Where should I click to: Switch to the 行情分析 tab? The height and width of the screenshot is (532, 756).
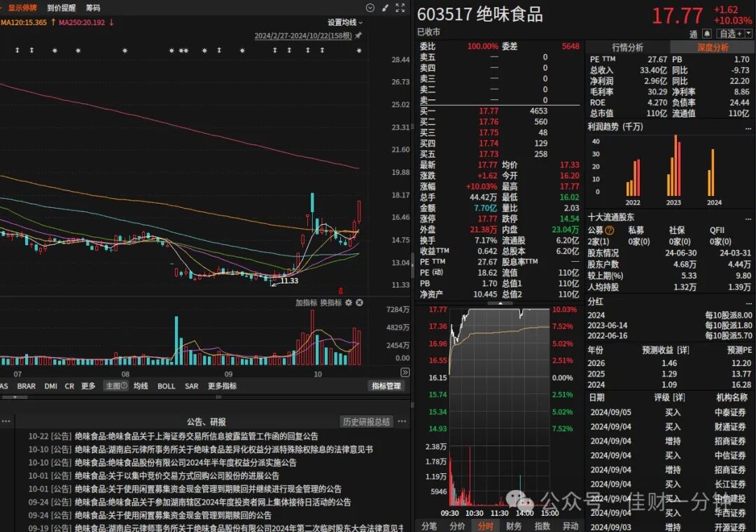point(627,48)
